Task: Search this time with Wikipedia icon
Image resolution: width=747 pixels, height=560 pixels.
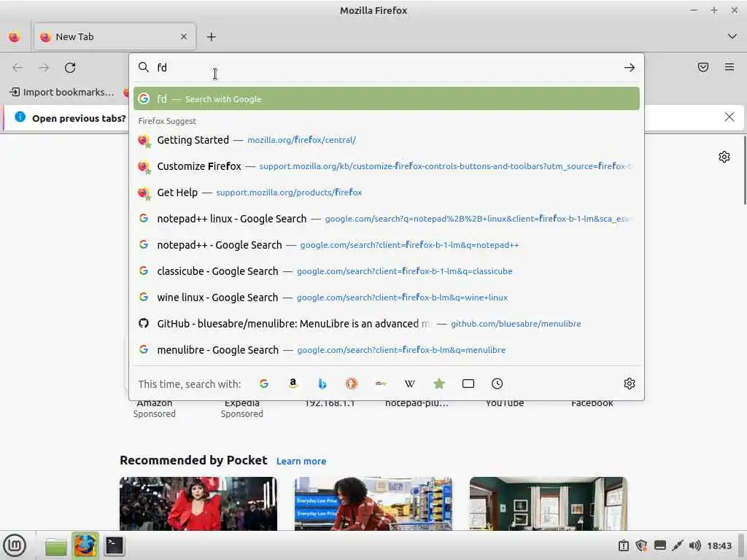Action: coord(410,384)
